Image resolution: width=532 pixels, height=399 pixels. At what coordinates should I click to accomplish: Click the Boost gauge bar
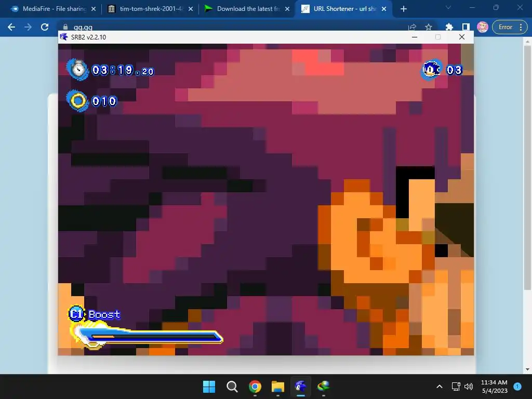pyautogui.click(x=147, y=336)
